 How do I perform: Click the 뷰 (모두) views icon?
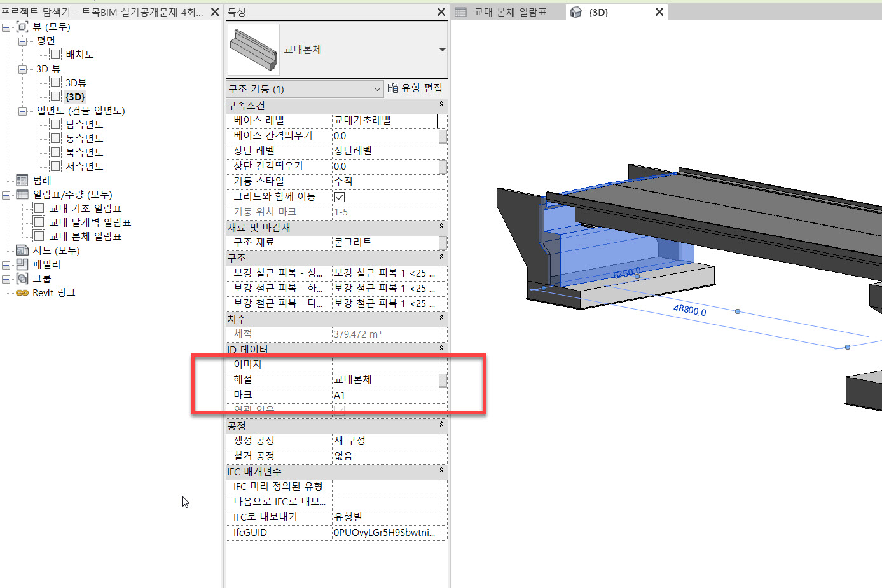point(22,27)
